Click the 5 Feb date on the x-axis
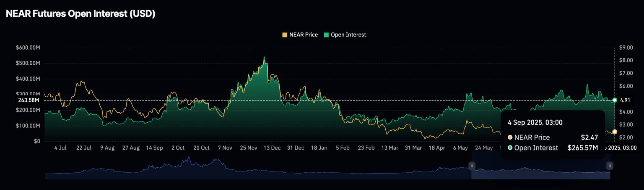The height and width of the screenshot is (190, 644). (x=343, y=148)
